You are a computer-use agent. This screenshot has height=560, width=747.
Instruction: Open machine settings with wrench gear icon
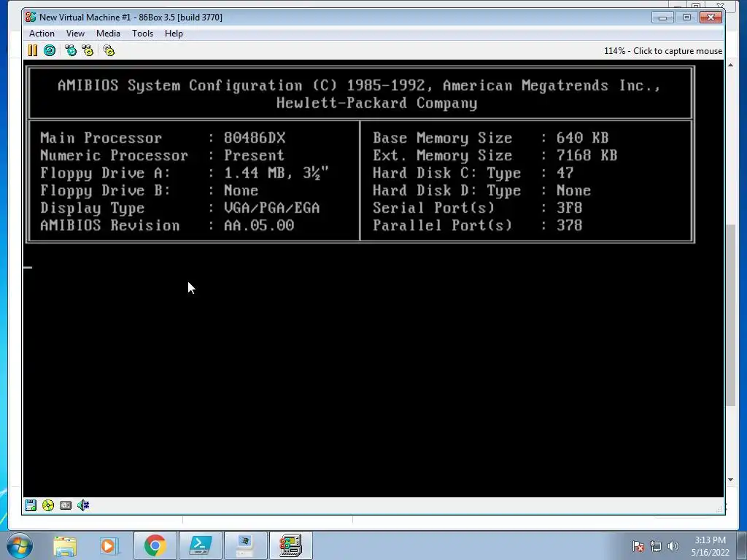(109, 50)
